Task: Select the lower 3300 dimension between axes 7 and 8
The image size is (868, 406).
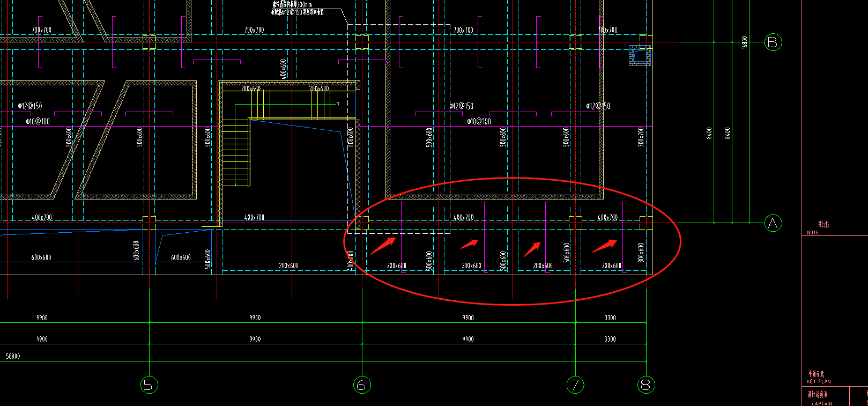Action: (610, 339)
